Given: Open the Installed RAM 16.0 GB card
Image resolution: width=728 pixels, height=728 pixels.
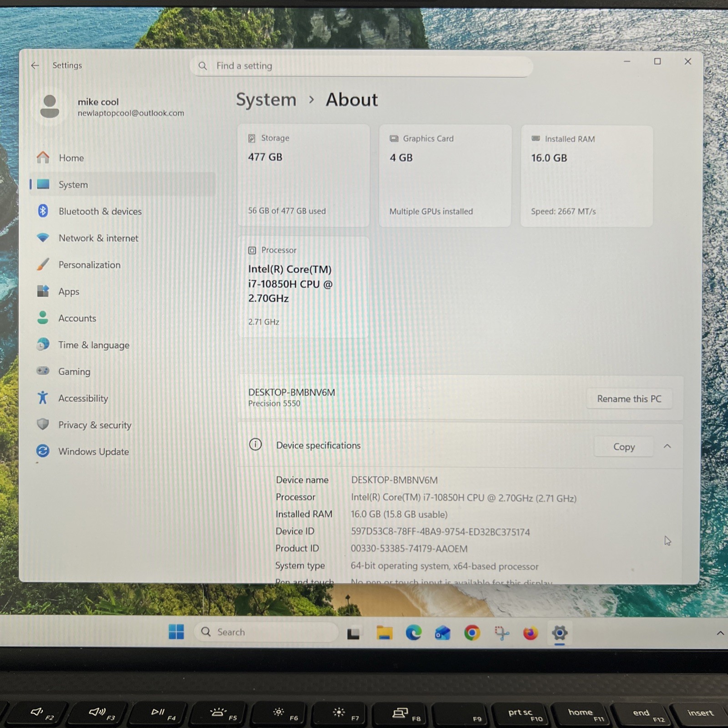Looking at the screenshot, I should coord(586,176).
